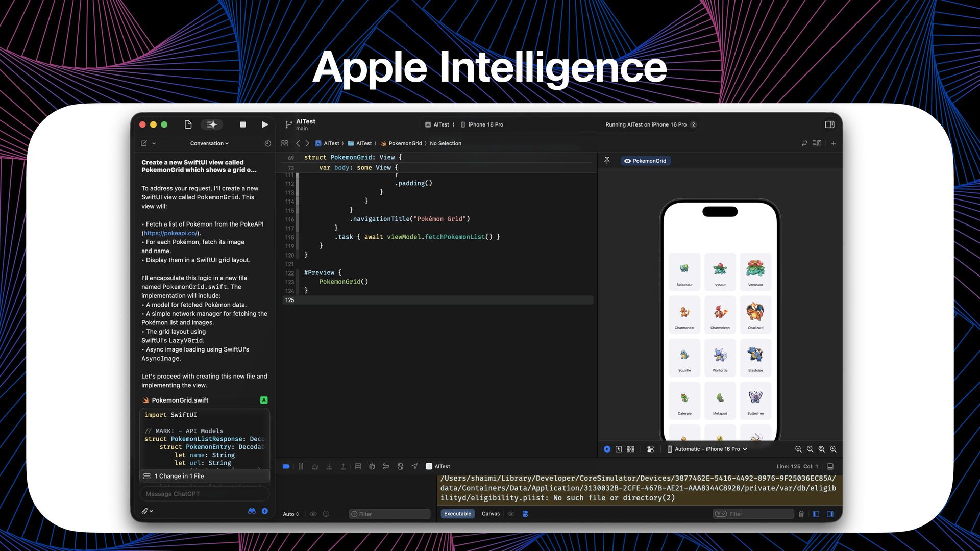980x551 pixels.
Task: Toggle the blue lightning auto-apply icon
Action: point(265,511)
